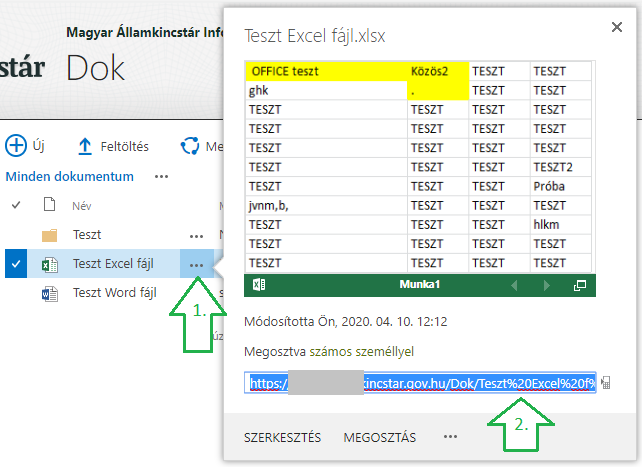Open ellipsis menu for Teszt folder
The width and height of the screenshot is (642, 467).
coord(197,236)
